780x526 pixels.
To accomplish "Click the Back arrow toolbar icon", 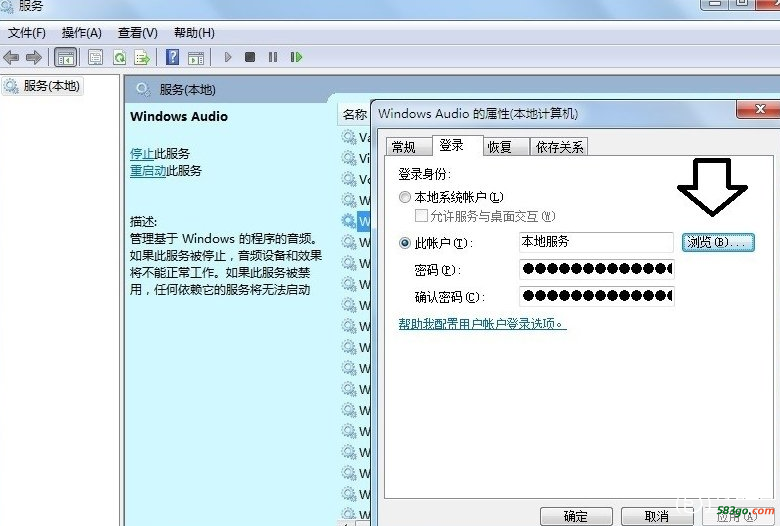I will click(x=11, y=58).
